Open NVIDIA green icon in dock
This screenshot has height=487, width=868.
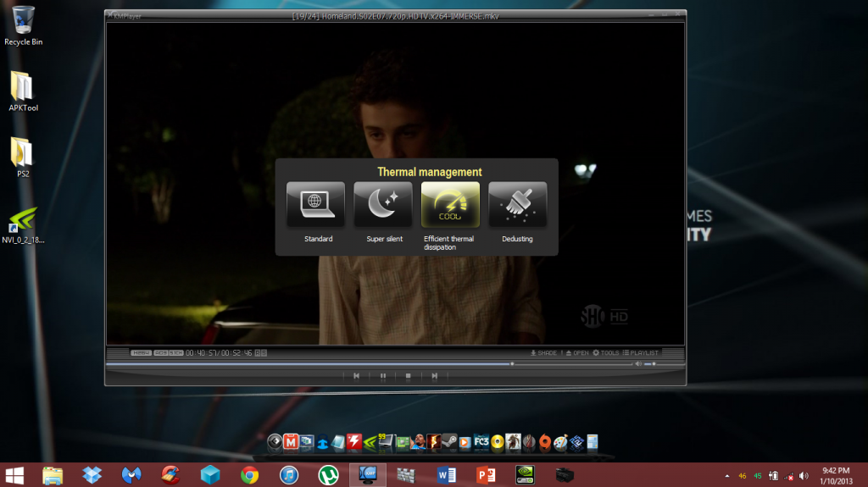(x=370, y=441)
